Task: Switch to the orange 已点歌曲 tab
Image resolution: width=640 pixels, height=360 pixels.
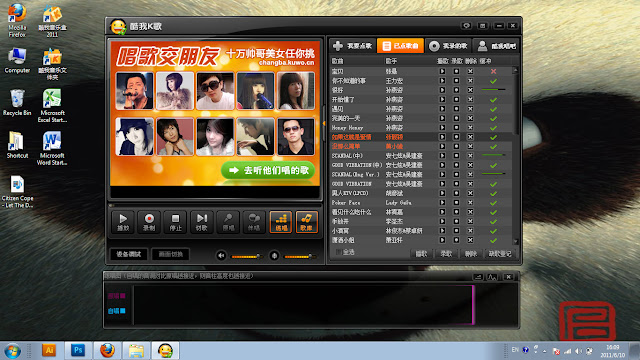Action: 400,46
